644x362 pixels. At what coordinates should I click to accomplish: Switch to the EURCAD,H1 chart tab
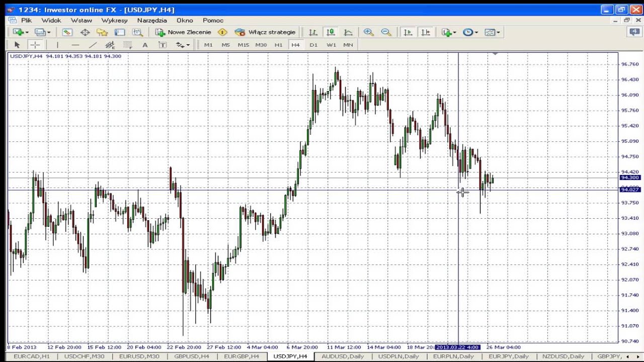(x=31, y=356)
